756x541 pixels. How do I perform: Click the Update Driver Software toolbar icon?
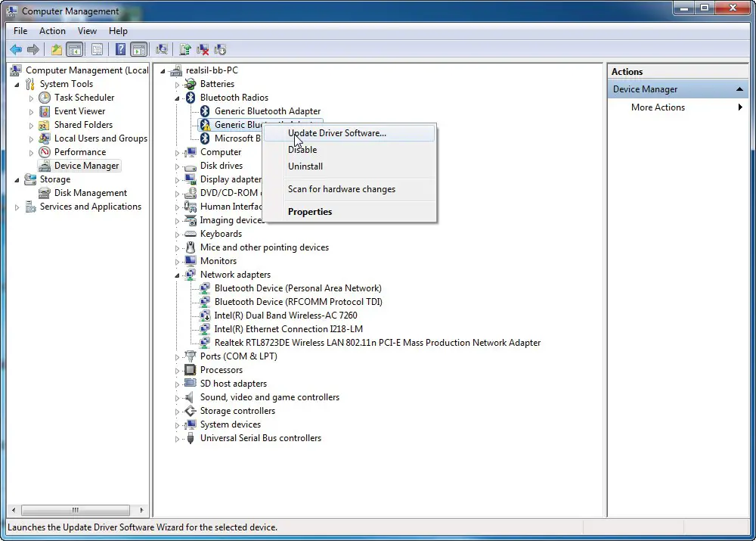185,49
